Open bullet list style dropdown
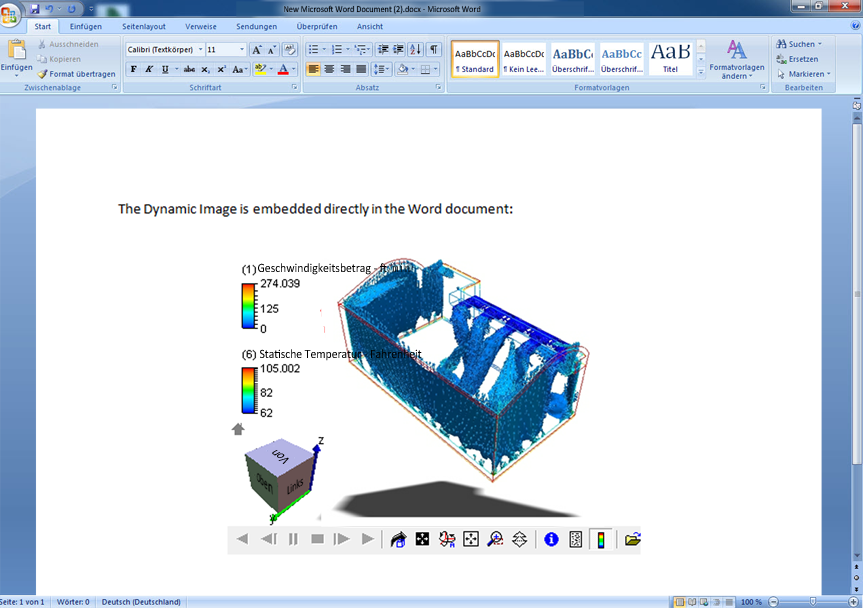The width and height of the screenshot is (863, 608). 324,50
